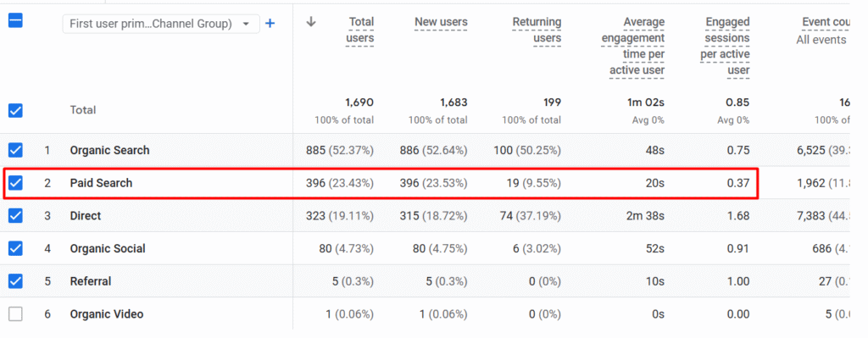Click Direct total users 323 (19.11%)
868x338 pixels.
point(340,216)
